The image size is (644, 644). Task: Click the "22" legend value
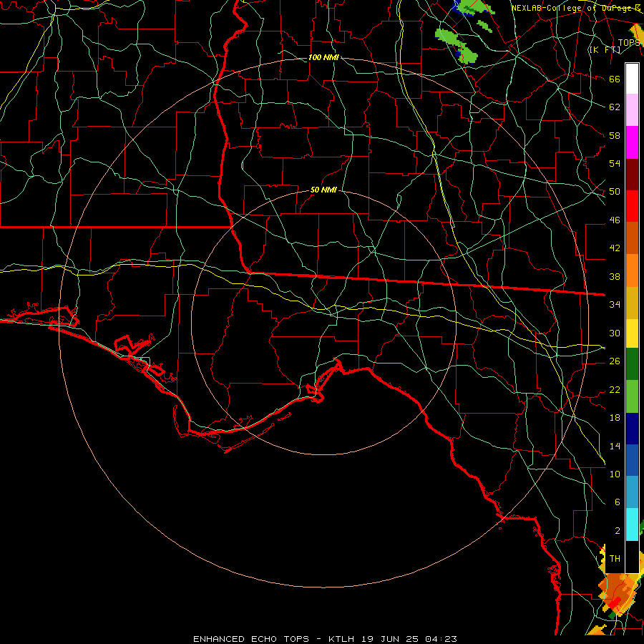coord(615,389)
